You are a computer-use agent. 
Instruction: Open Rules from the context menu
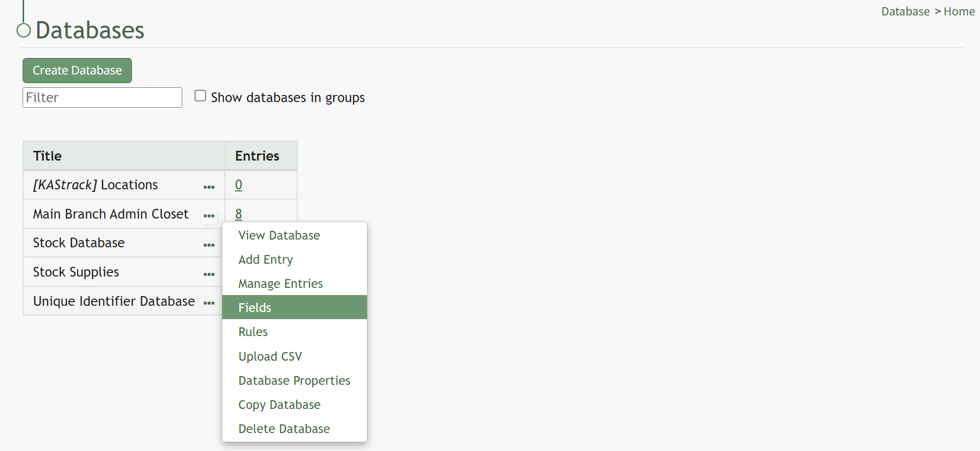pyautogui.click(x=295, y=331)
